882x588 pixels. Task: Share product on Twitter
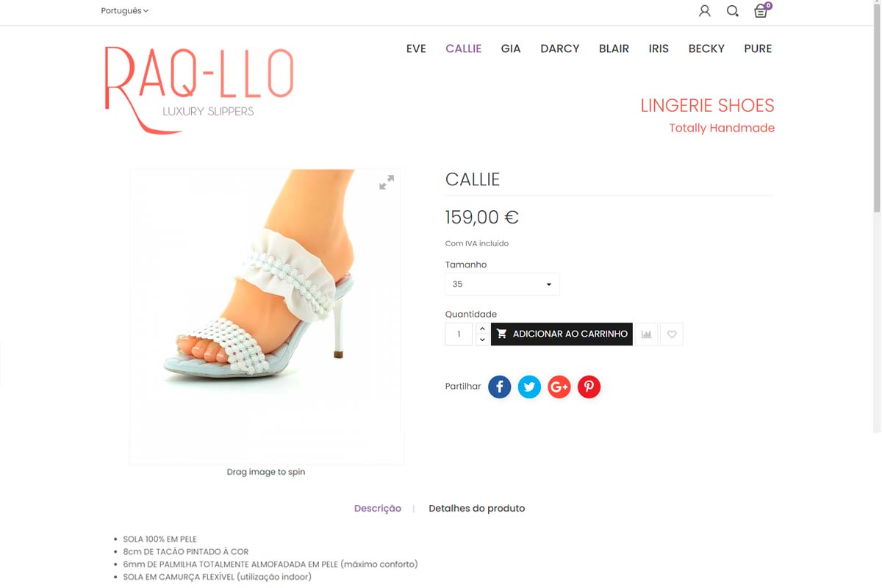pos(529,387)
